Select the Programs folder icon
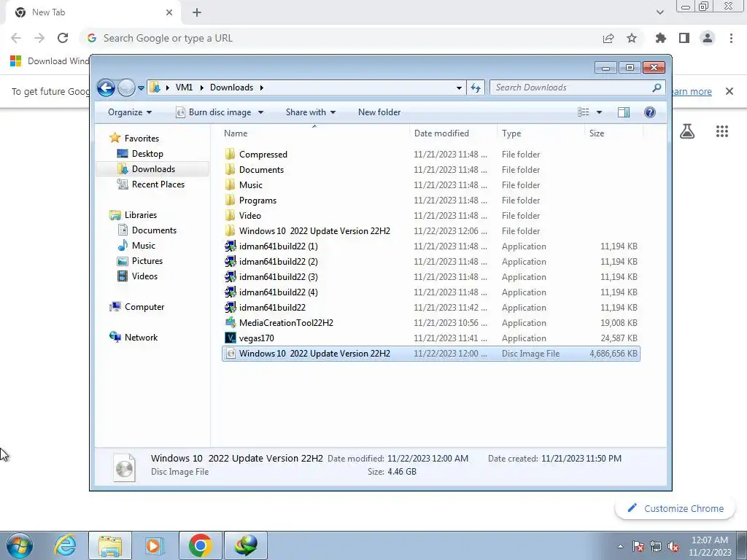The width and height of the screenshot is (747, 560). (230, 201)
